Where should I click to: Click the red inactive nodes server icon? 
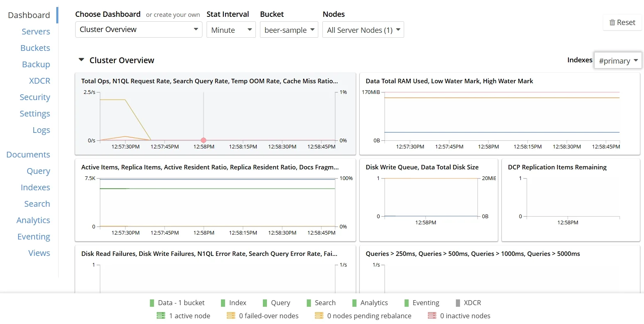pos(432,316)
